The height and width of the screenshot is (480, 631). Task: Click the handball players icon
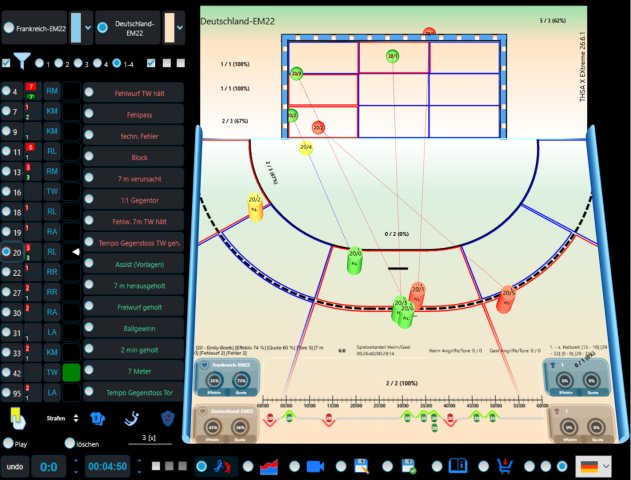(x=223, y=466)
